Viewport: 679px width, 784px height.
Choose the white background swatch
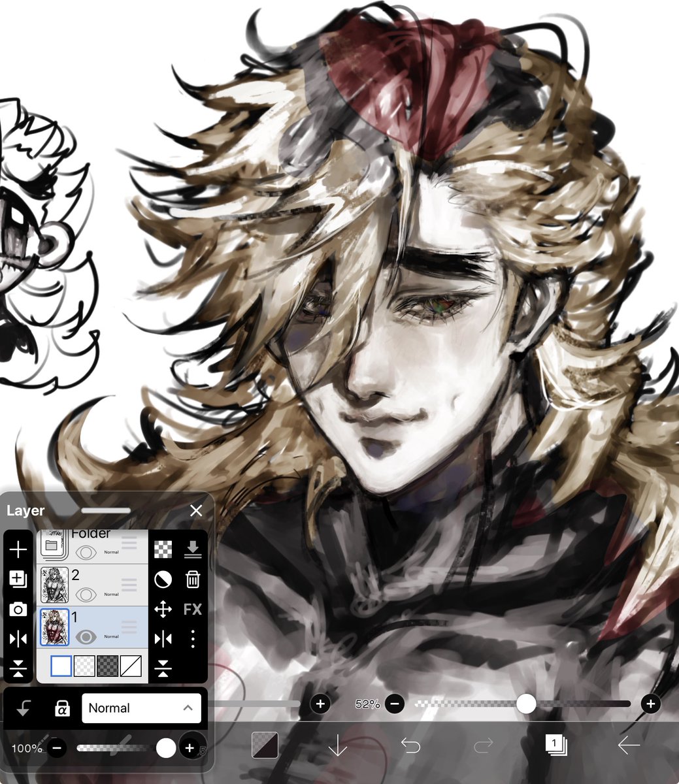pos(61,666)
